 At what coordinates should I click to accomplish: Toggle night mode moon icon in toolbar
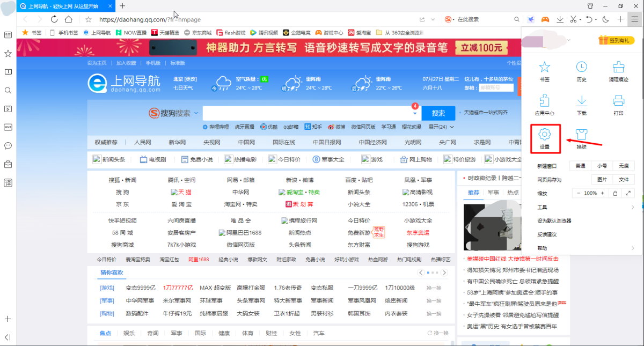605,19
